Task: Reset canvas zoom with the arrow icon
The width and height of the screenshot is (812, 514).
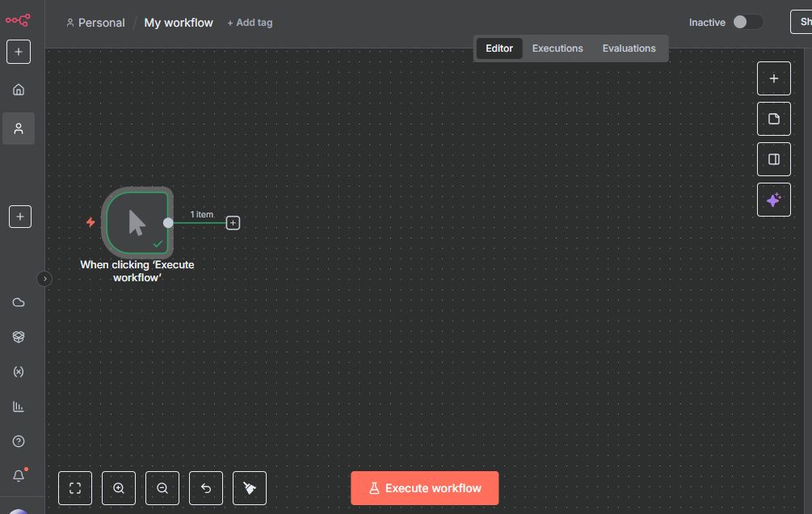Action: tap(206, 488)
